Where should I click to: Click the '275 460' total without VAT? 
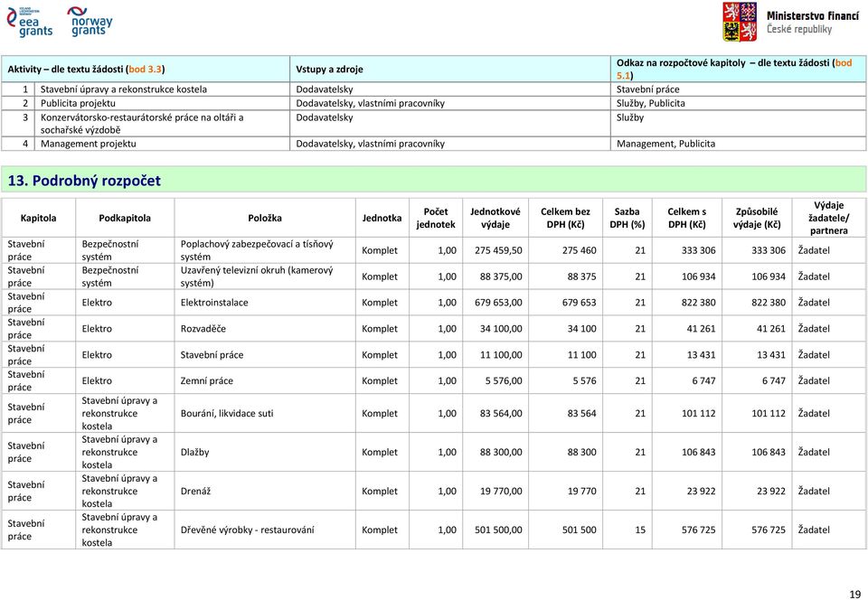[580, 250]
